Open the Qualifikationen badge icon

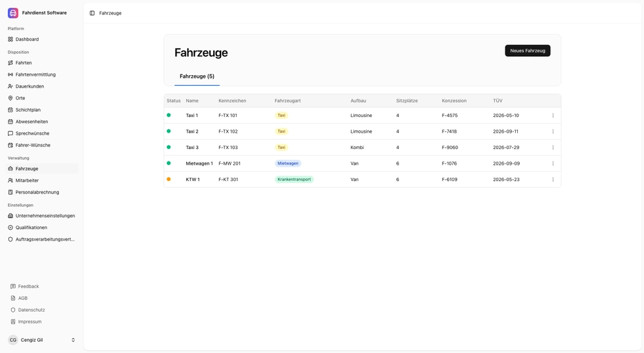10,227
